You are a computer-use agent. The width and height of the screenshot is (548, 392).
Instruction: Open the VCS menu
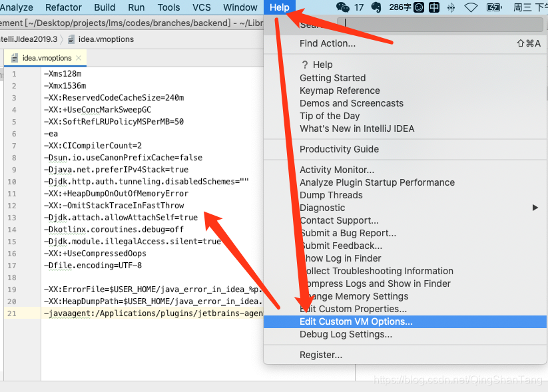pos(202,7)
